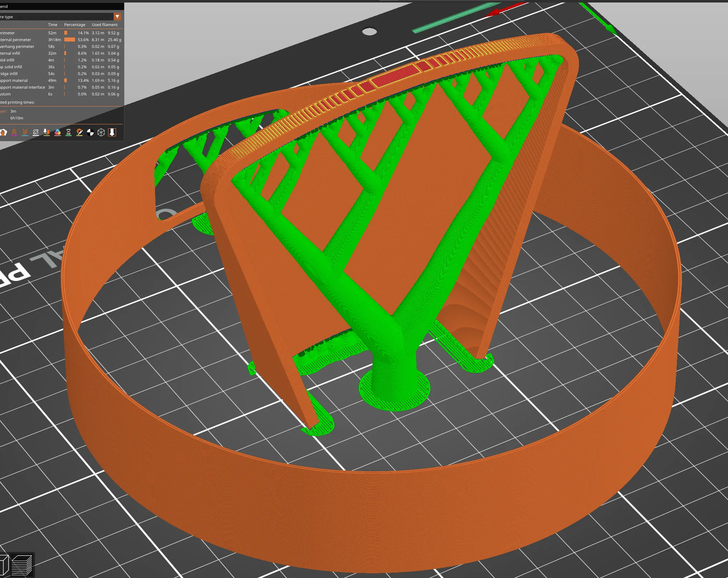
Task: Switch to sliced layers preview view
Action: (x=22, y=565)
